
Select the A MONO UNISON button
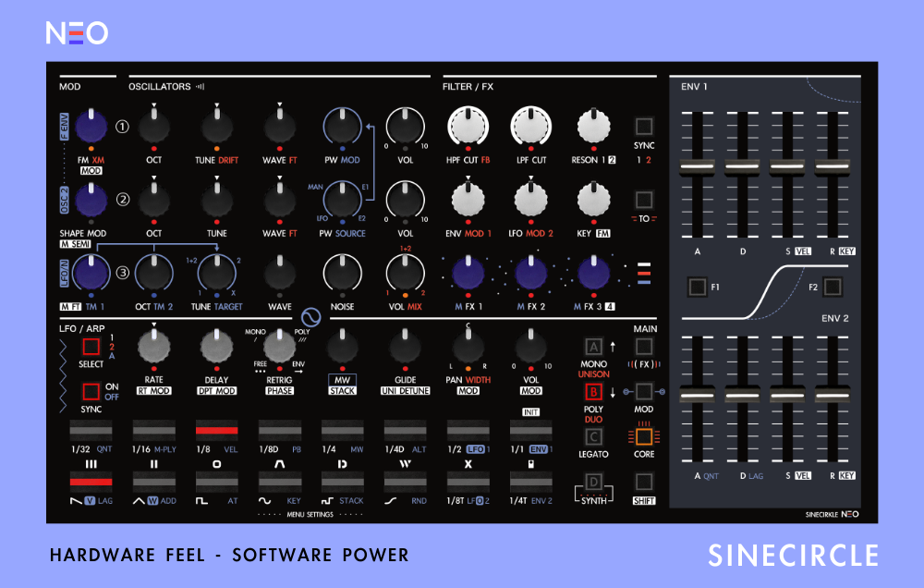(x=593, y=347)
